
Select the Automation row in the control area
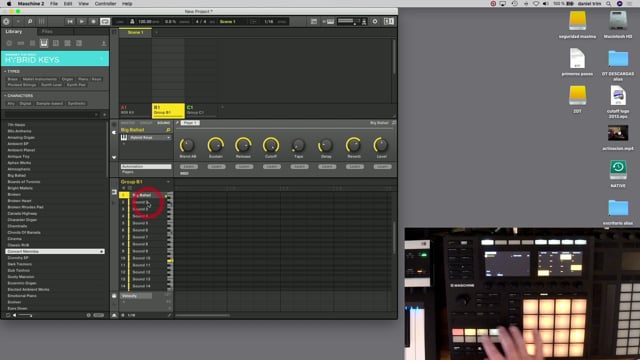click(x=146, y=167)
